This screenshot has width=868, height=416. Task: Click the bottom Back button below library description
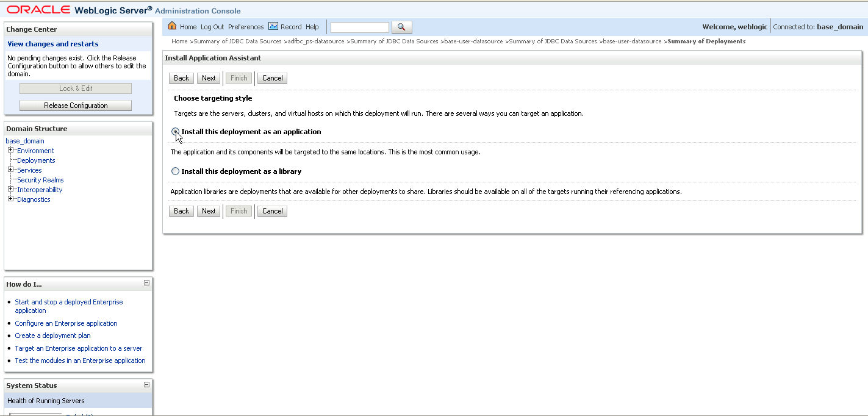182,211
